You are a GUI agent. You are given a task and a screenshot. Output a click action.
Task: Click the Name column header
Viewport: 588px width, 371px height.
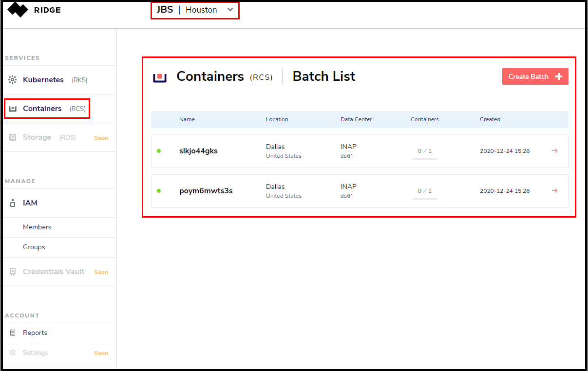(187, 119)
